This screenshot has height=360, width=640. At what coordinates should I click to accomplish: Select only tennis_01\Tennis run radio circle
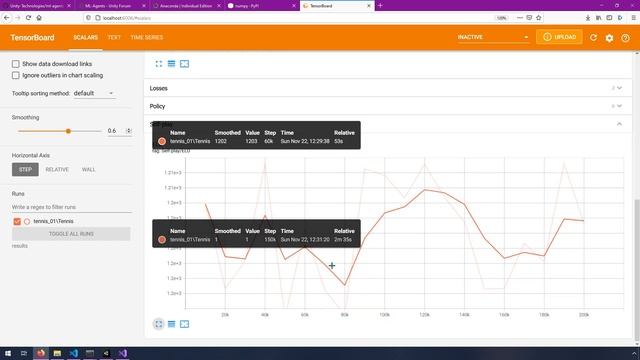27,221
